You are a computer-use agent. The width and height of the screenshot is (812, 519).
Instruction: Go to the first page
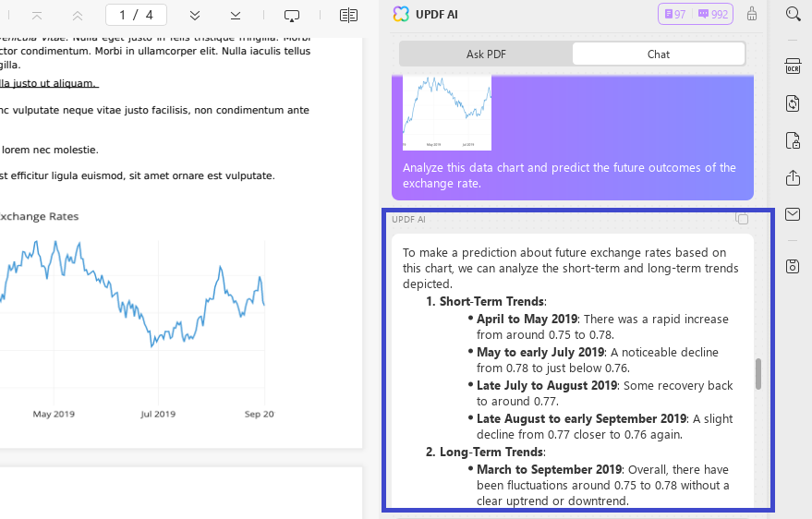pos(37,16)
